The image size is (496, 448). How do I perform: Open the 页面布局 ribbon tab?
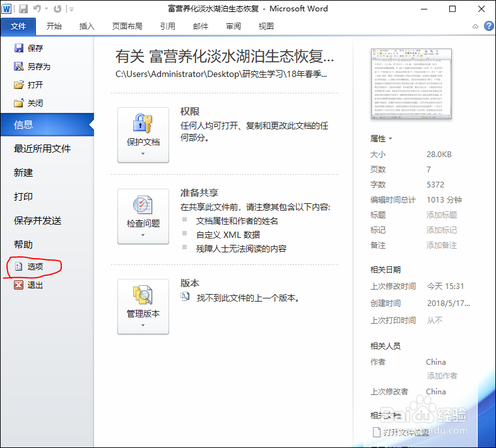127,27
